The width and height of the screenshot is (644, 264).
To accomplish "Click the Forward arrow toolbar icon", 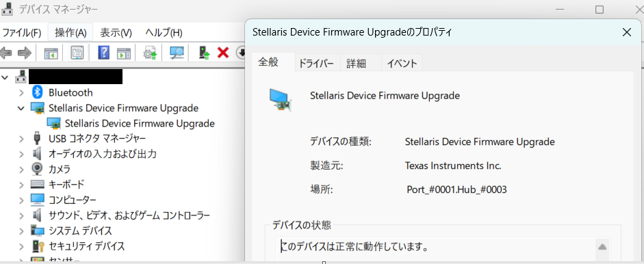I will [x=25, y=53].
